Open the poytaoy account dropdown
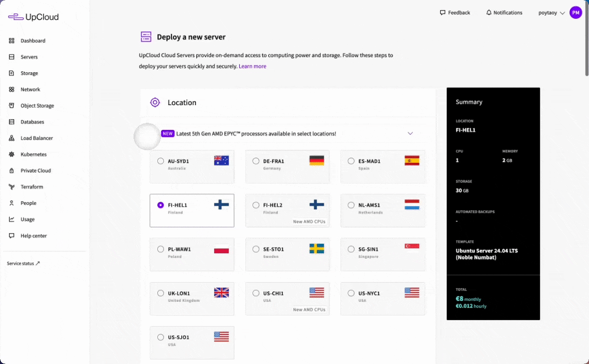The image size is (589, 364). click(x=551, y=13)
